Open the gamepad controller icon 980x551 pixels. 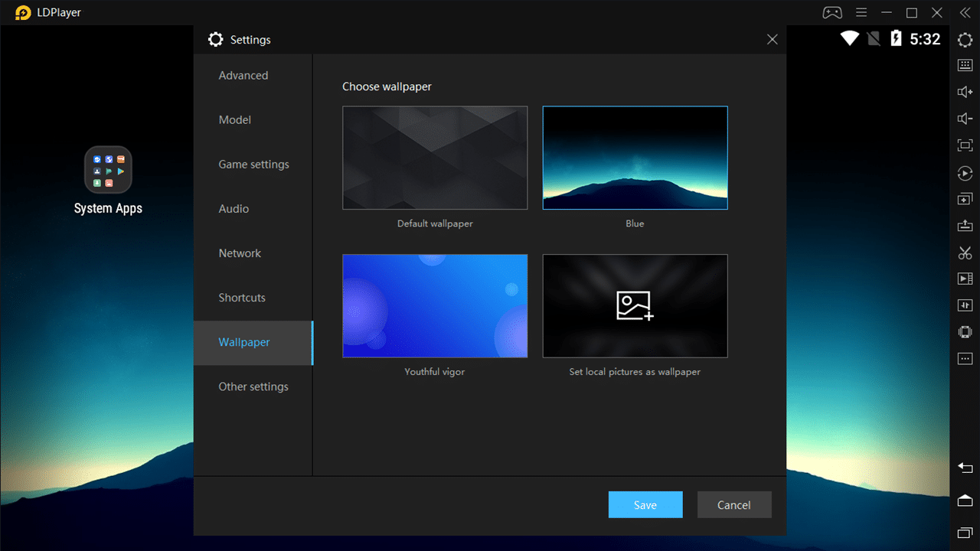[x=832, y=12]
